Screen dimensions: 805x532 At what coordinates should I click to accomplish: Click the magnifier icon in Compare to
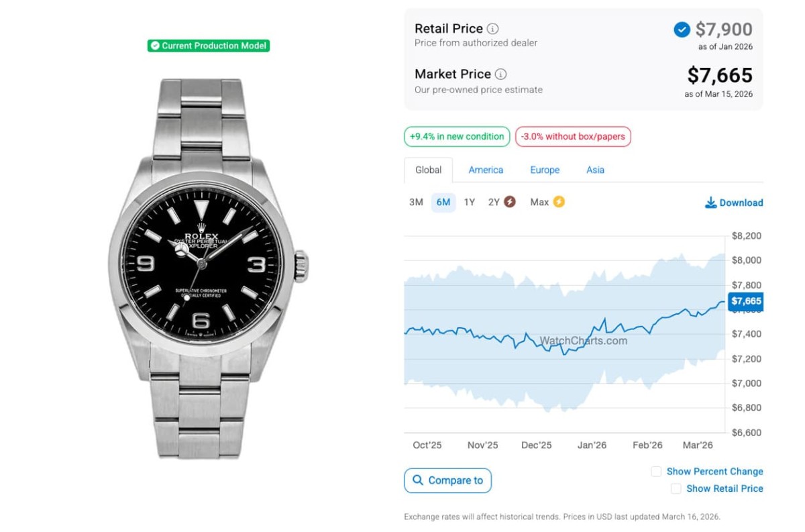(x=418, y=480)
